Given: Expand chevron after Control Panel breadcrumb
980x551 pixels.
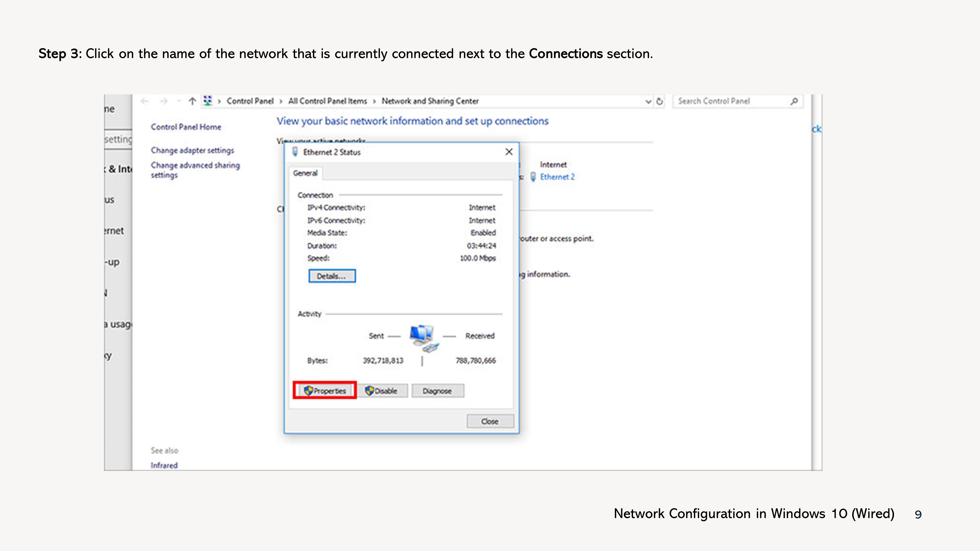Looking at the screenshot, I should click(x=281, y=102).
